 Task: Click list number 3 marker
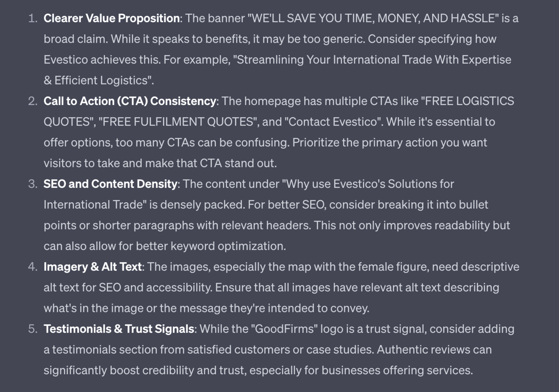(32, 184)
